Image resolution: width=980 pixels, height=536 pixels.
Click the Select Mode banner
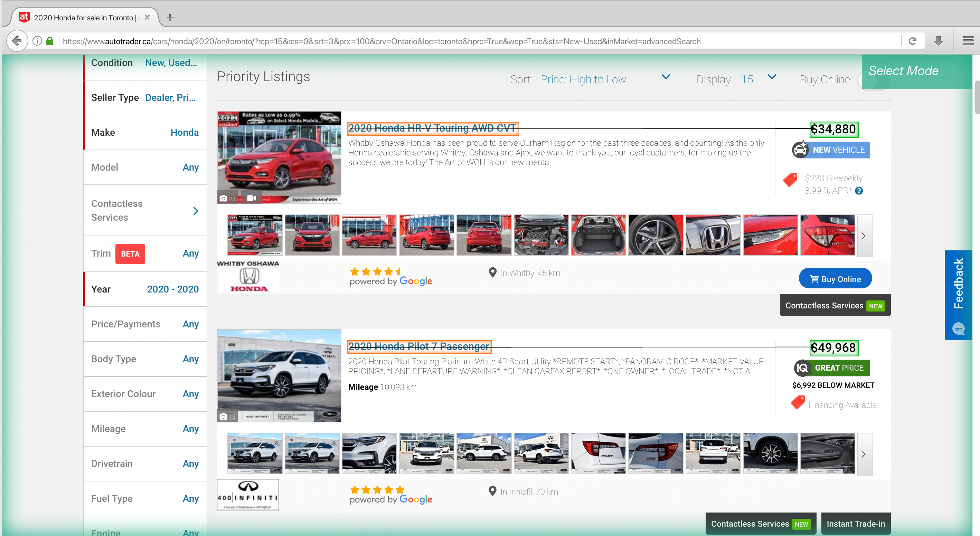(x=917, y=71)
